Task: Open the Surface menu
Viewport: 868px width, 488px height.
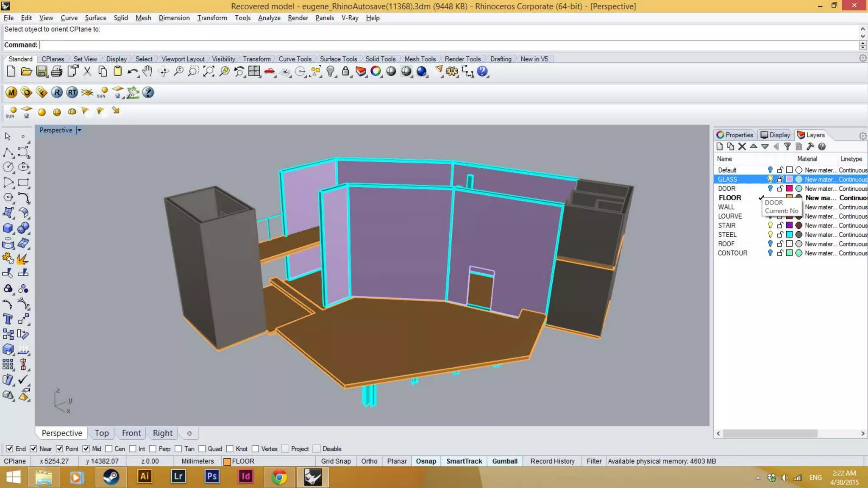Action: [x=95, y=18]
